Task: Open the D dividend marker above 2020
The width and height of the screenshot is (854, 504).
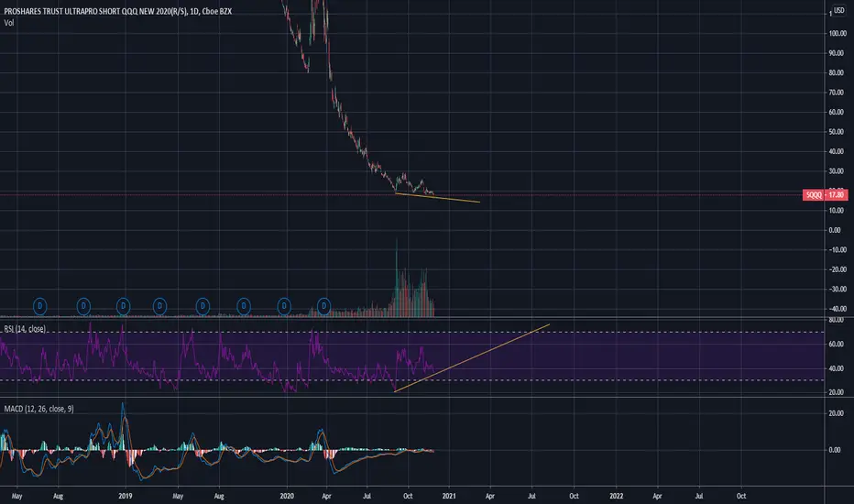Action: (x=284, y=306)
